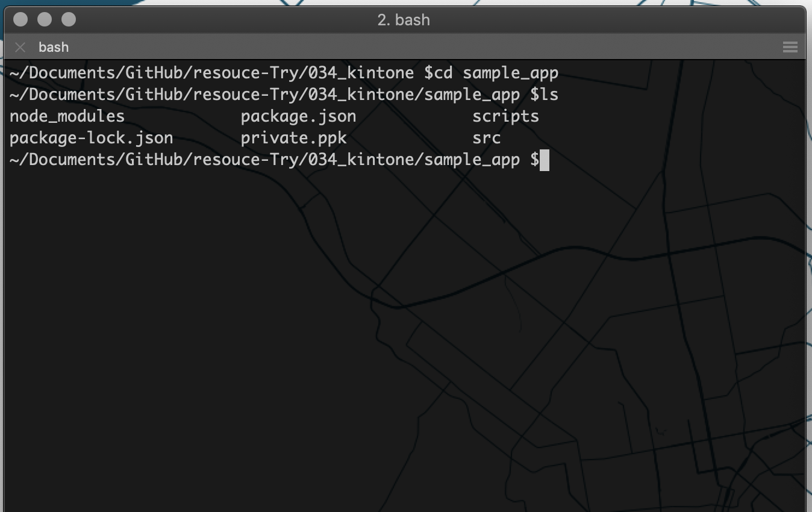Click the red close window button

[20, 20]
